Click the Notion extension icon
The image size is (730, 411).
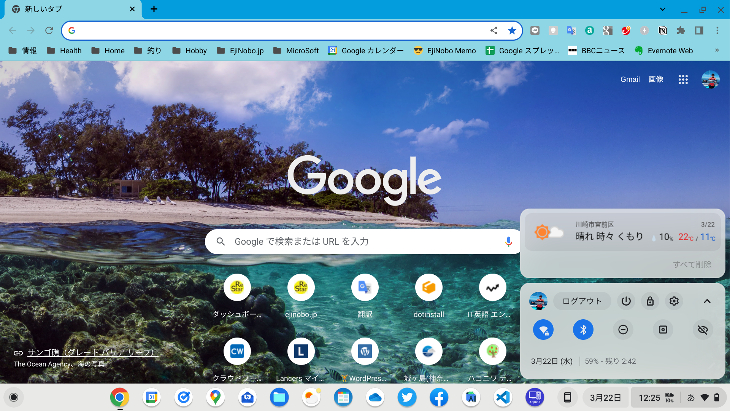click(x=662, y=30)
